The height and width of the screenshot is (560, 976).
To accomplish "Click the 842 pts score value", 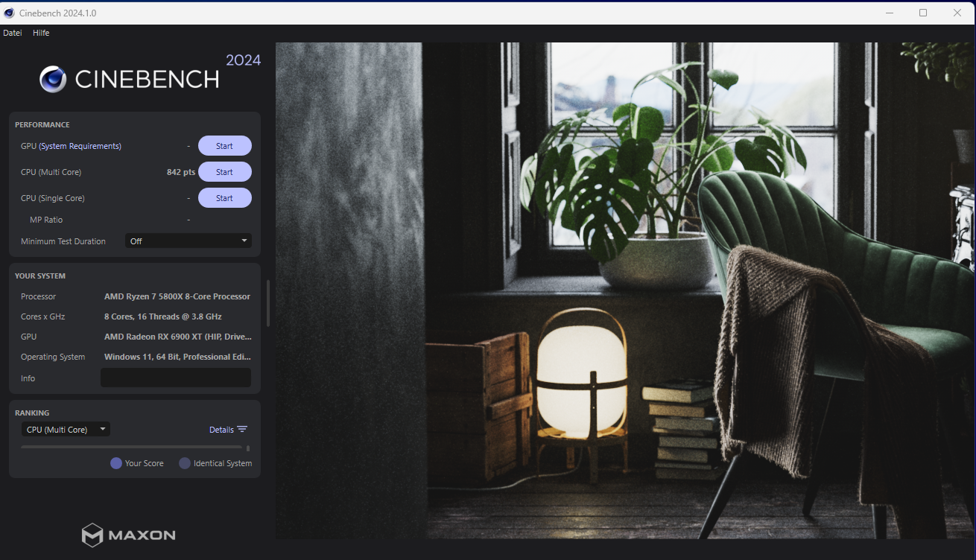I will 181,172.
